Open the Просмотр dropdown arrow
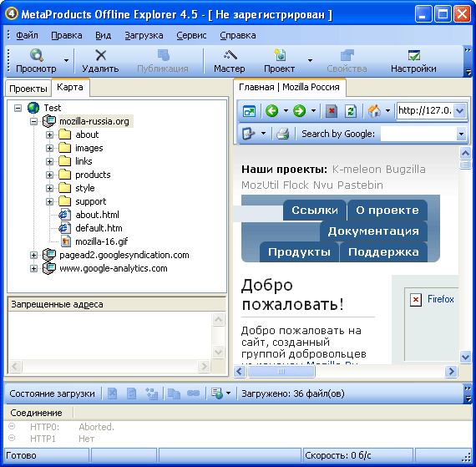The height and width of the screenshot is (467, 476). (x=66, y=60)
